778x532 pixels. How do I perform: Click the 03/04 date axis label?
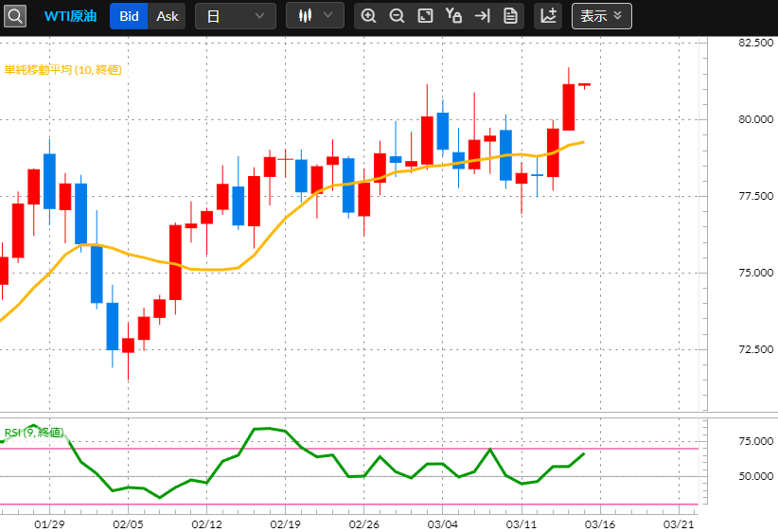tap(443, 524)
